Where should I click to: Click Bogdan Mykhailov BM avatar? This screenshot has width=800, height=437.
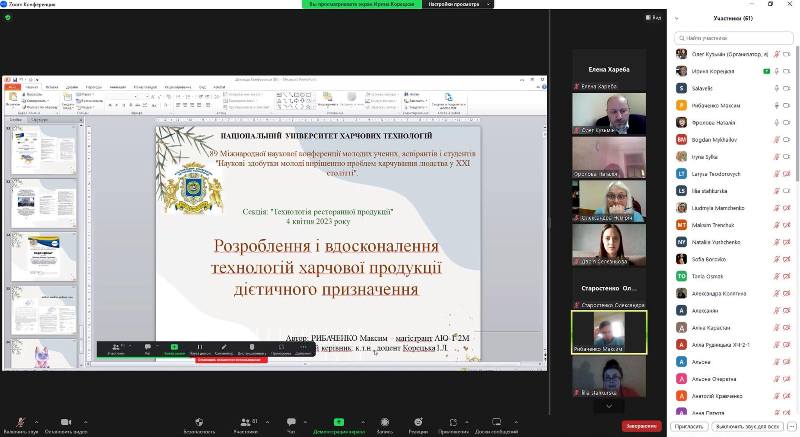(681, 139)
